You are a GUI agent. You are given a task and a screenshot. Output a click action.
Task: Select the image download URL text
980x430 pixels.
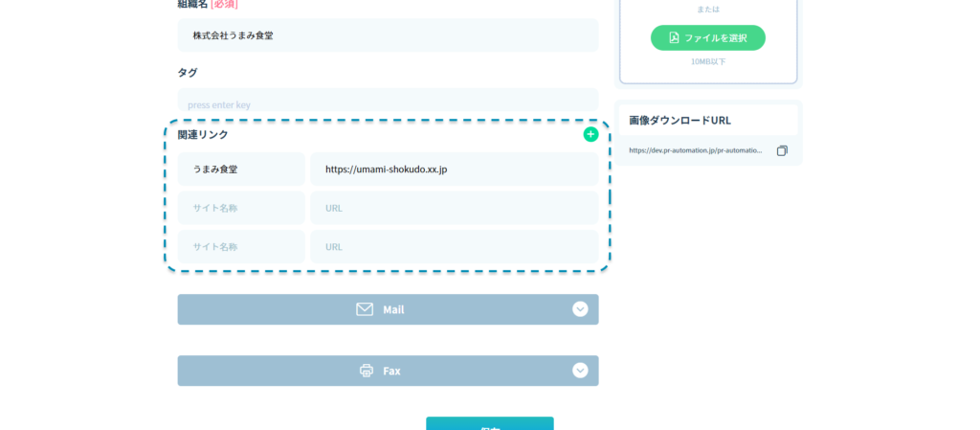pyautogui.click(x=696, y=150)
